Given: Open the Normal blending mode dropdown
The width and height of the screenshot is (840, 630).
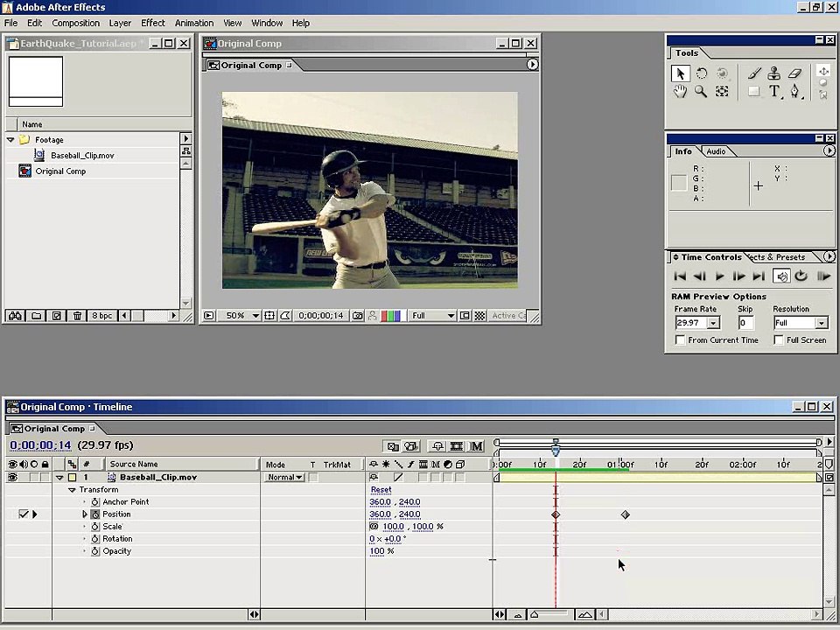Looking at the screenshot, I should [283, 478].
